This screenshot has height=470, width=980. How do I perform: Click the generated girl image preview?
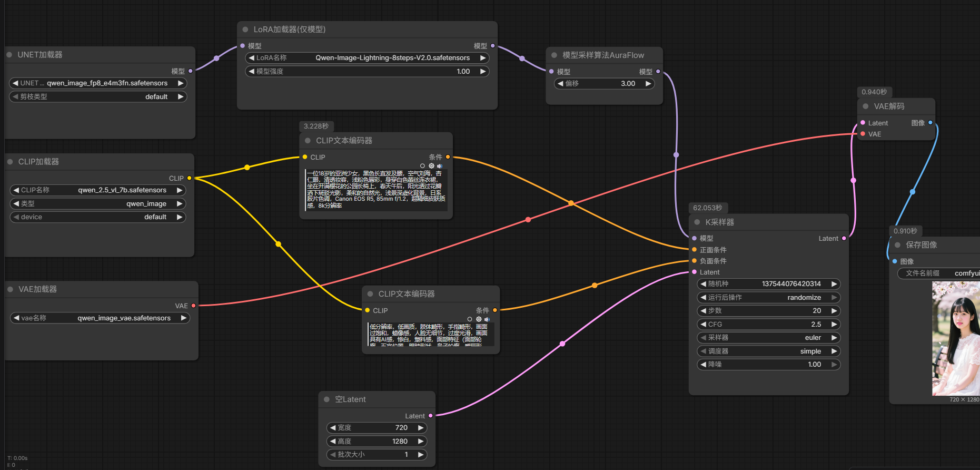(x=956, y=338)
